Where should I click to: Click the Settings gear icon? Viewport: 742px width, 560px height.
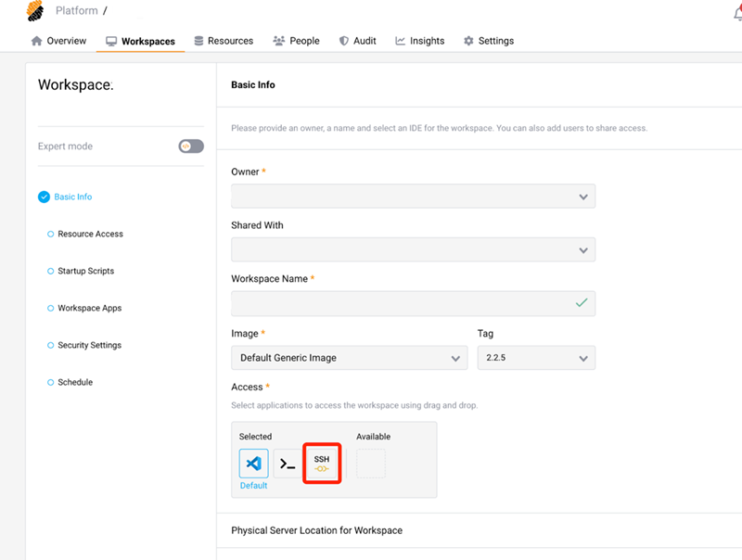(x=468, y=41)
